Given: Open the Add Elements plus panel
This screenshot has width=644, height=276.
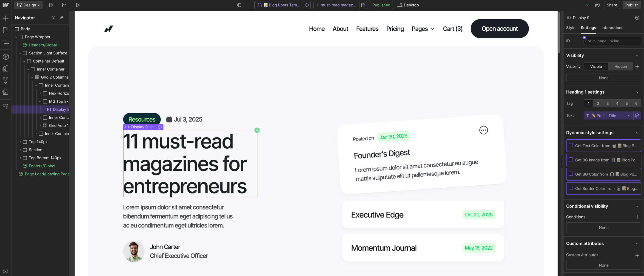Looking at the screenshot, I should click(6, 18).
